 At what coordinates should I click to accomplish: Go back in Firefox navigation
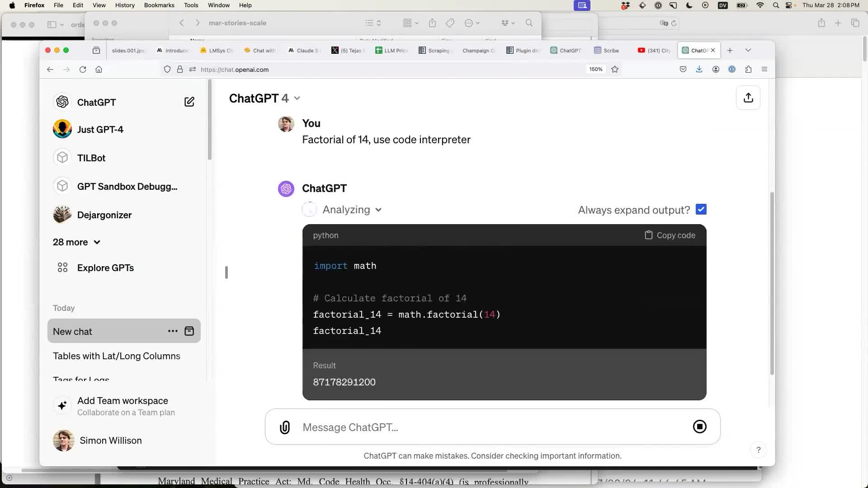[x=50, y=70]
